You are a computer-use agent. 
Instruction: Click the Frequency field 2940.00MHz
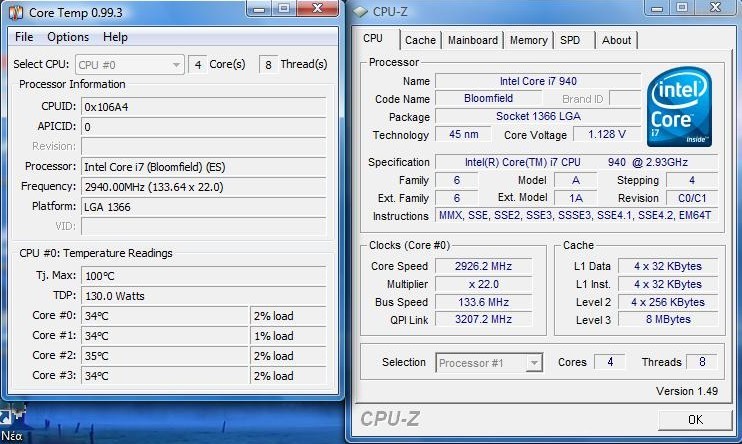coord(203,187)
